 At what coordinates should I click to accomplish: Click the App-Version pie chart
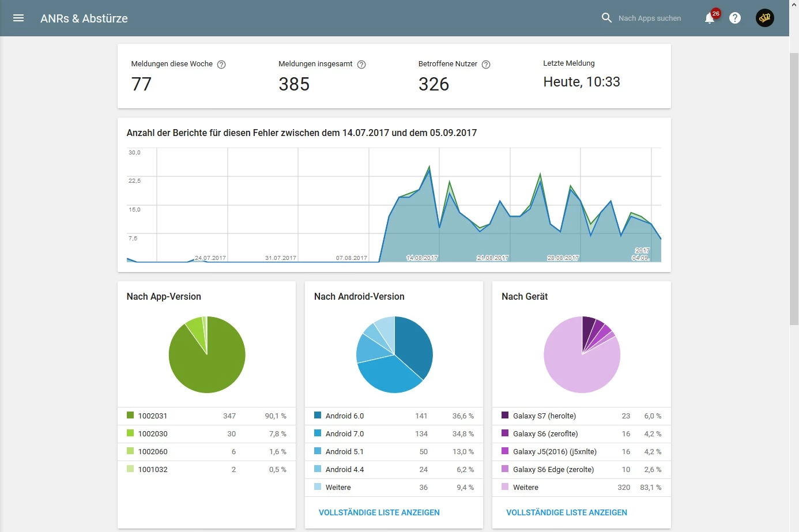(x=207, y=354)
